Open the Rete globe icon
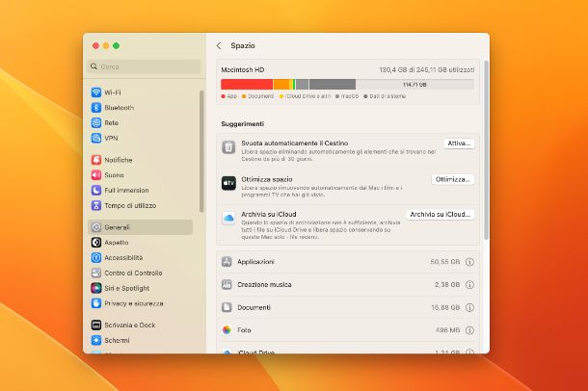 [x=96, y=123]
